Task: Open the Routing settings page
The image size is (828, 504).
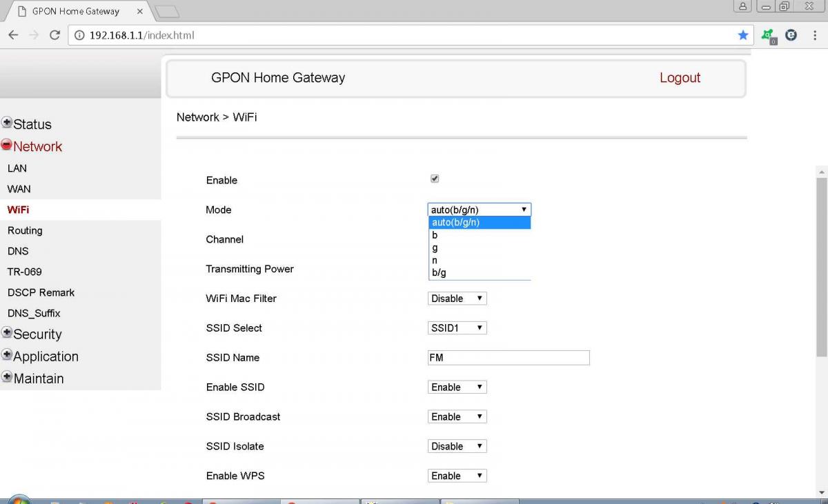Action: click(x=25, y=230)
